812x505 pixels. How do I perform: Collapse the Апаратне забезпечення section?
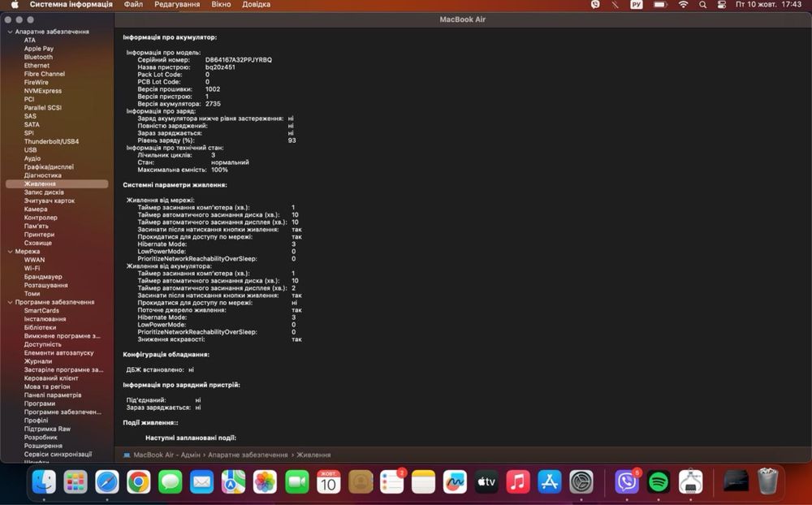[10, 32]
